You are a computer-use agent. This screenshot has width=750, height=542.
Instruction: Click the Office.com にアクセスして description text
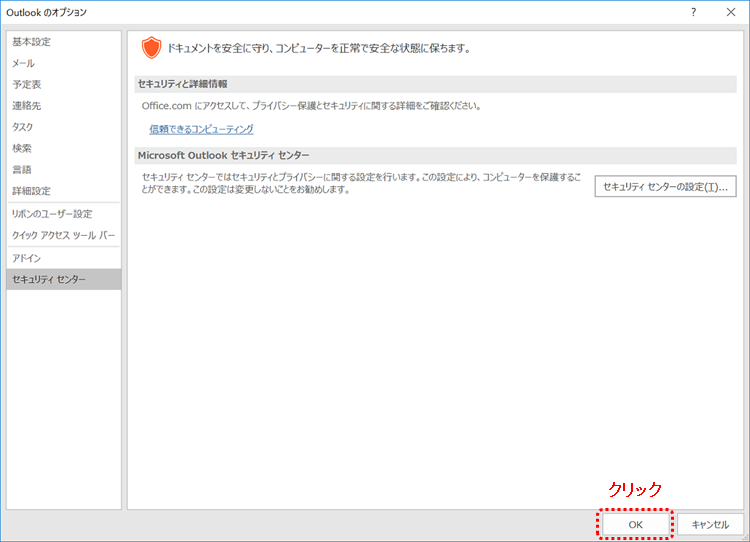point(311,106)
